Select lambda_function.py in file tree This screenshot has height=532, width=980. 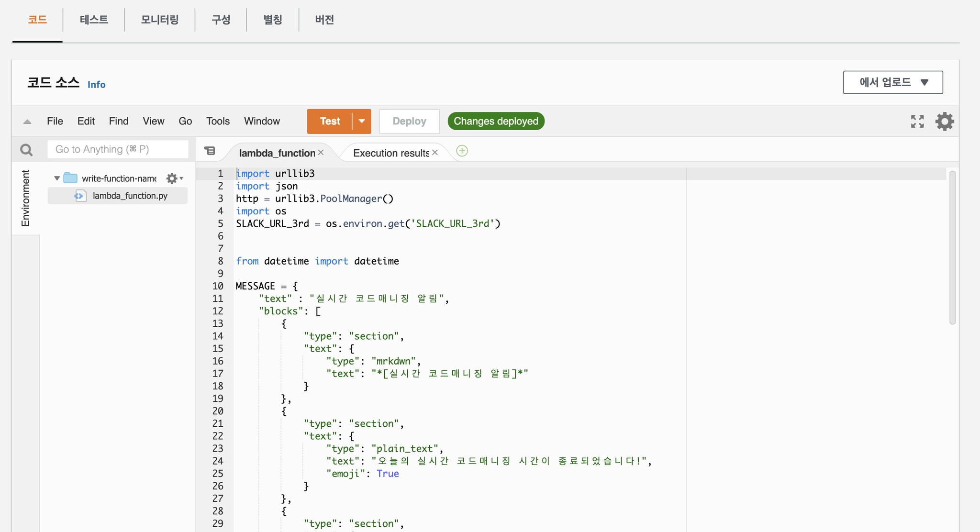(130, 196)
